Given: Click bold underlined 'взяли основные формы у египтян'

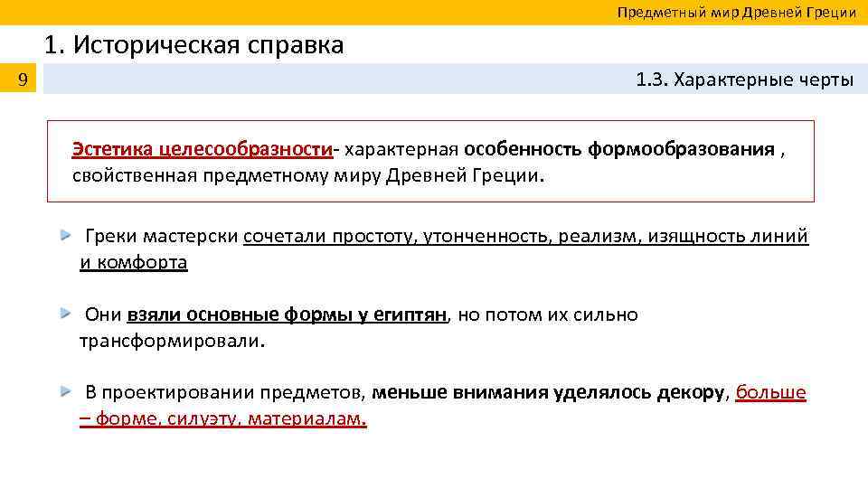Looking at the screenshot, I should tap(287, 314).
